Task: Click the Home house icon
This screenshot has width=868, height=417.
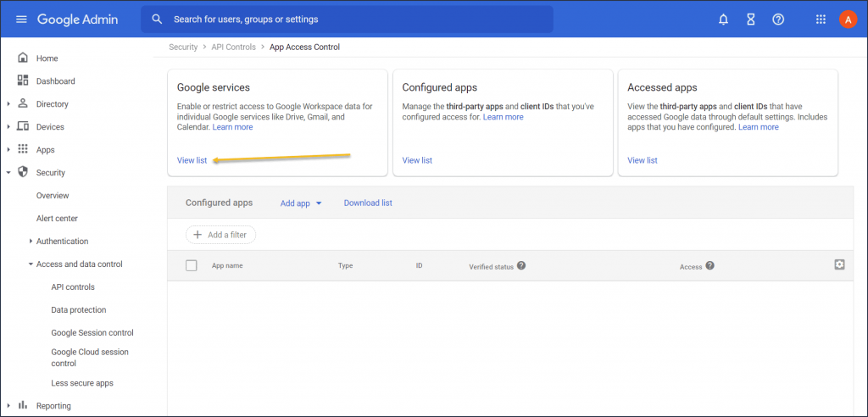Action: coord(23,58)
